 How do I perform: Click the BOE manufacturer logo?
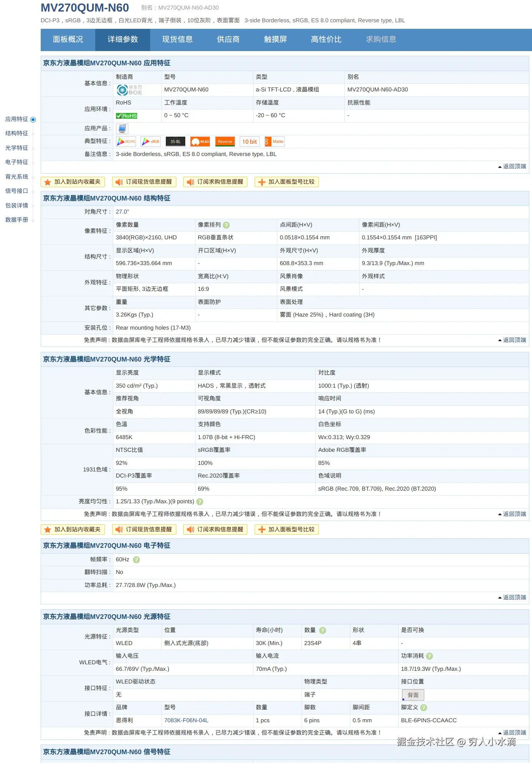pos(129,90)
